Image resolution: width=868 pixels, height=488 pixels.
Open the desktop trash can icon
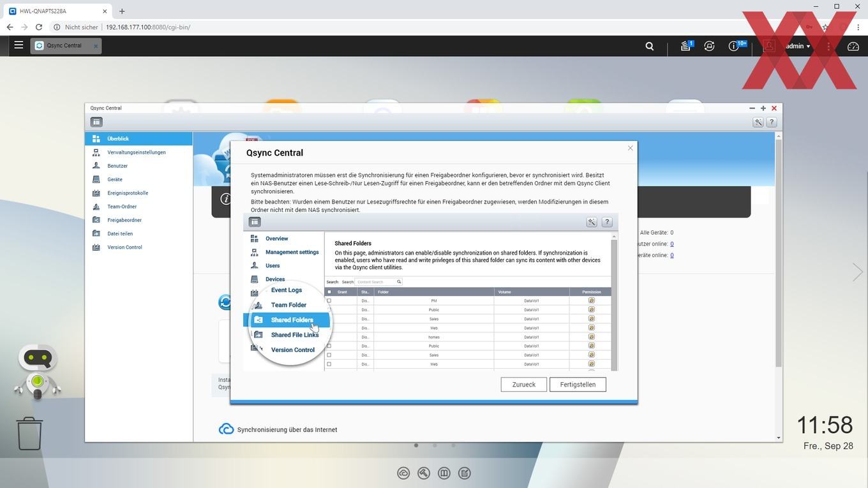[29, 433]
